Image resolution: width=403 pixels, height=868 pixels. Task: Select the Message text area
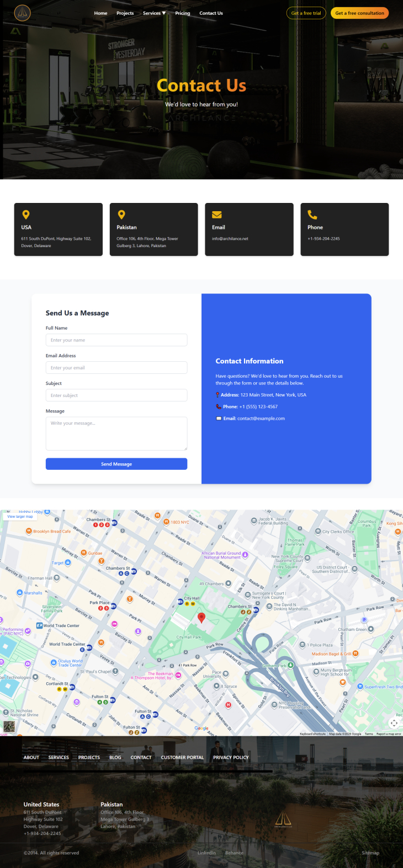pos(116,433)
